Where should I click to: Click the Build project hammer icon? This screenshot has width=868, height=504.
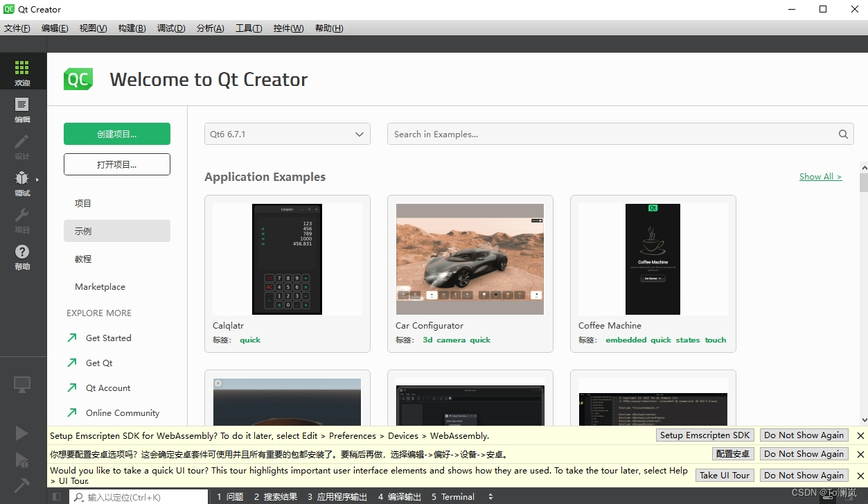[22, 485]
